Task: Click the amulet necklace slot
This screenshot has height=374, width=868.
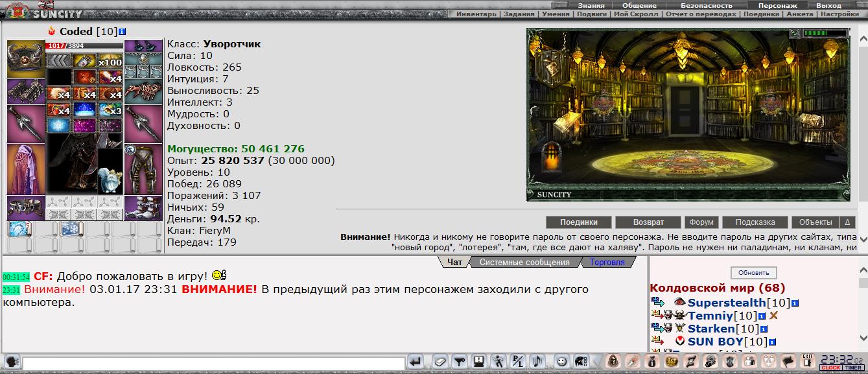Action: pos(143,59)
